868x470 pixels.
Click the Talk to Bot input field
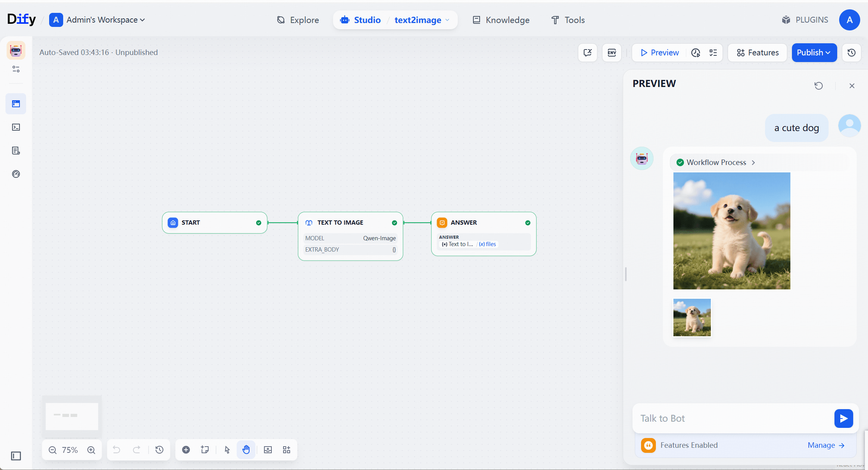point(733,418)
